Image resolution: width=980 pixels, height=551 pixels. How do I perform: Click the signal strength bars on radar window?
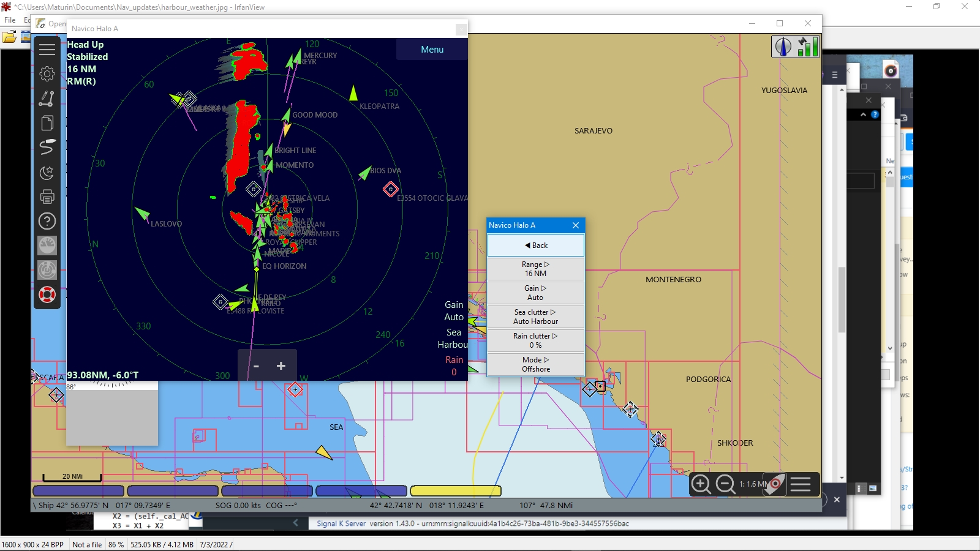coord(809,47)
